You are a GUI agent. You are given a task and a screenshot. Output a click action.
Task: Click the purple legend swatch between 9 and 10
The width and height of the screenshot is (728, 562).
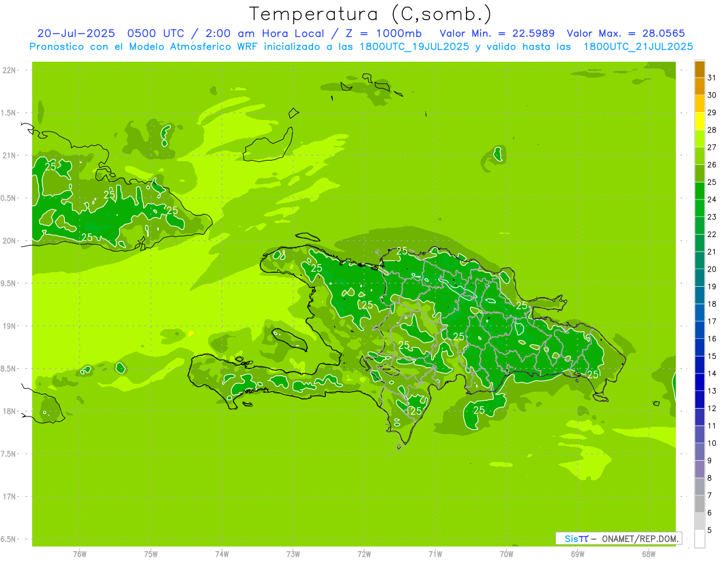coord(699,452)
